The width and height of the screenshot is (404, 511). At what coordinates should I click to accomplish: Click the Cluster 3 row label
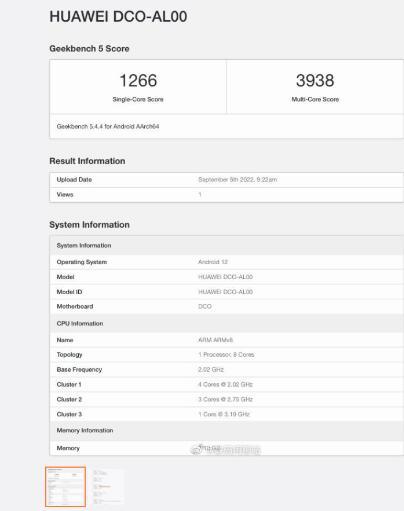coord(69,414)
